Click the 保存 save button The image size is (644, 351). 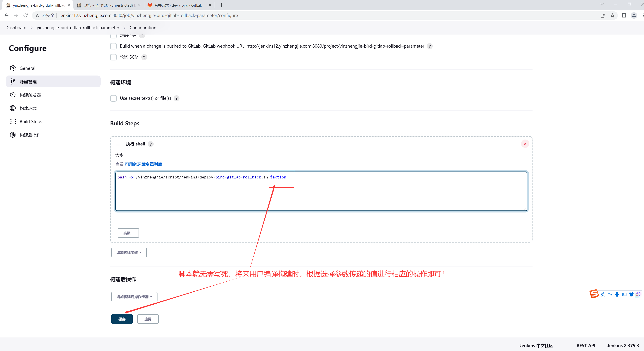pyautogui.click(x=122, y=319)
